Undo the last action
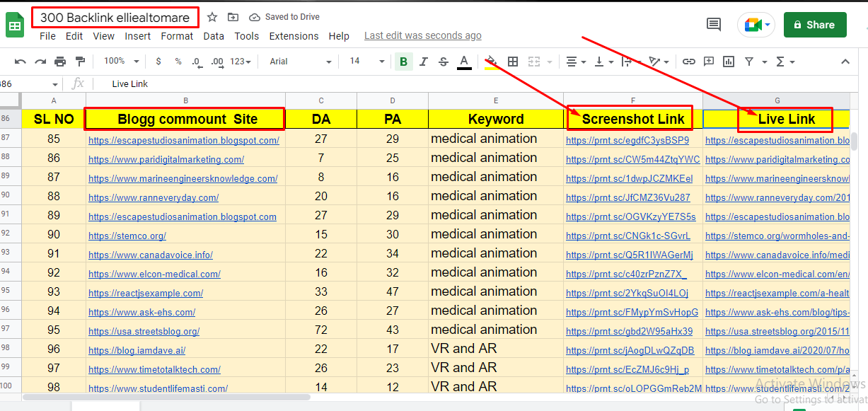The height and width of the screenshot is (411, 868). (20, 62)
